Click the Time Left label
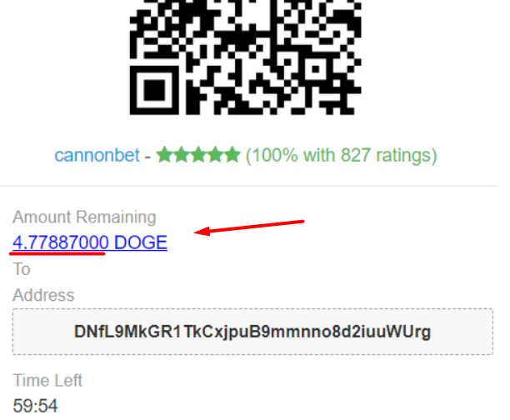Viewport: 510px width, 420px height. 47,381
